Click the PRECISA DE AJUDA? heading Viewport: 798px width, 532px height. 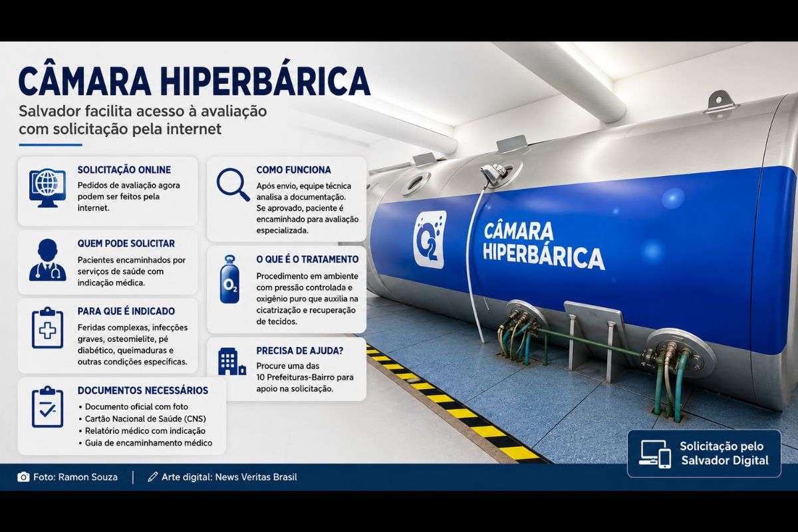[x=301, y=350]
